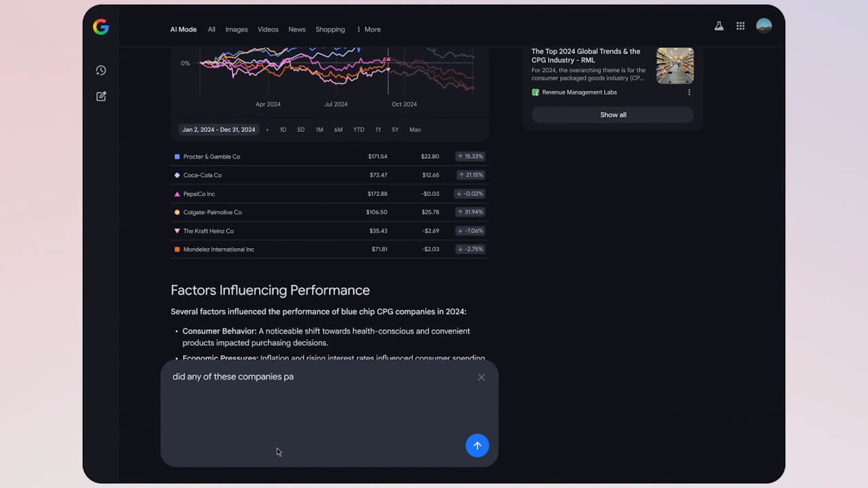Click the supermarket aisle article thumbnail
Image resolution: width=868 pixels, height=488 pixels.
tap(675, 66)
